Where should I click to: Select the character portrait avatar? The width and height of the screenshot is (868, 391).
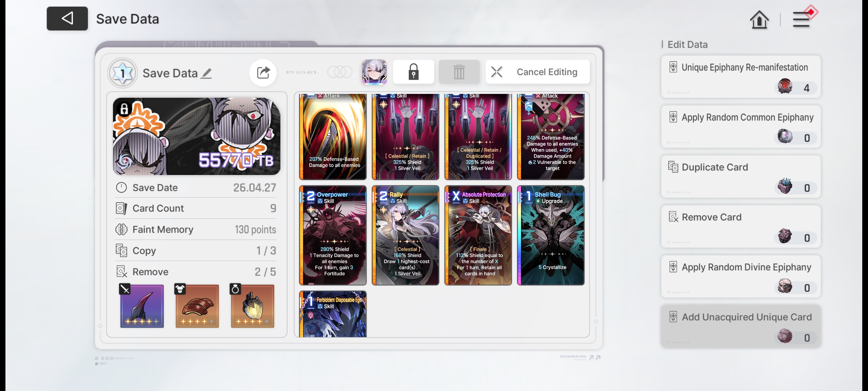(374, 71)
